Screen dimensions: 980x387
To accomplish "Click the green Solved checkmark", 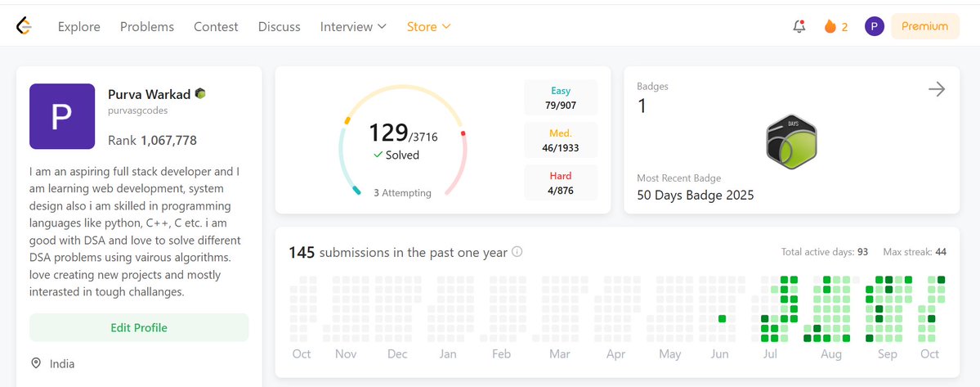I will (x=378, y=155).
